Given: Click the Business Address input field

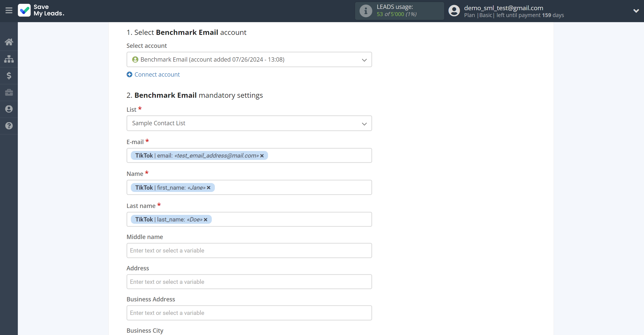Looking at the screenshot, I should click(249, 313).
